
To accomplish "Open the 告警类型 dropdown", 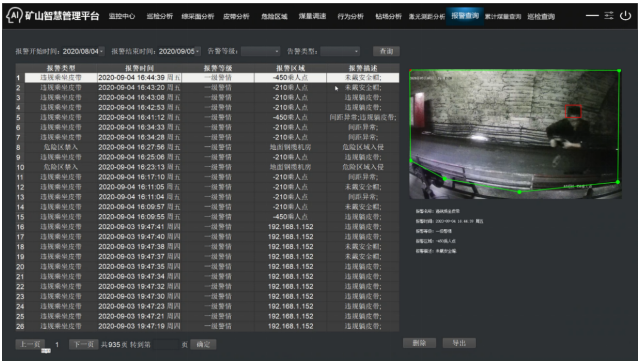I will tap(340, 51).
